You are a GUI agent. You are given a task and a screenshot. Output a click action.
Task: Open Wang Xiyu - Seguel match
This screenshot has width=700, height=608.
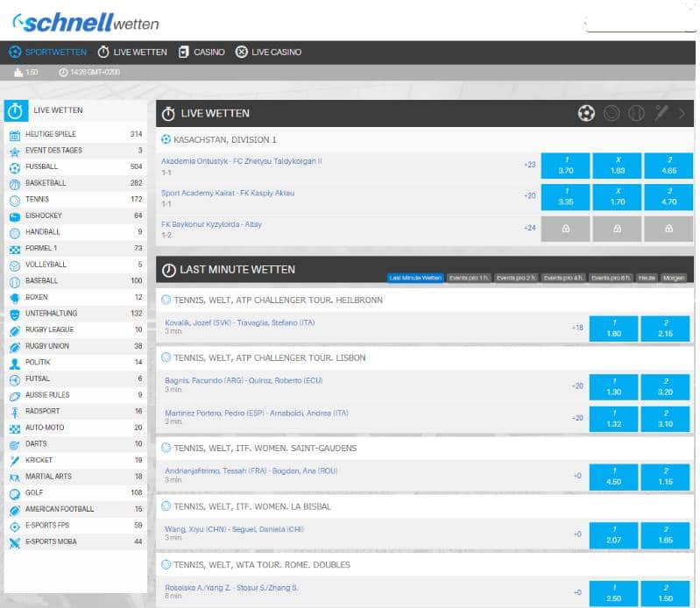pyautogui.click(x=235, y=529)
